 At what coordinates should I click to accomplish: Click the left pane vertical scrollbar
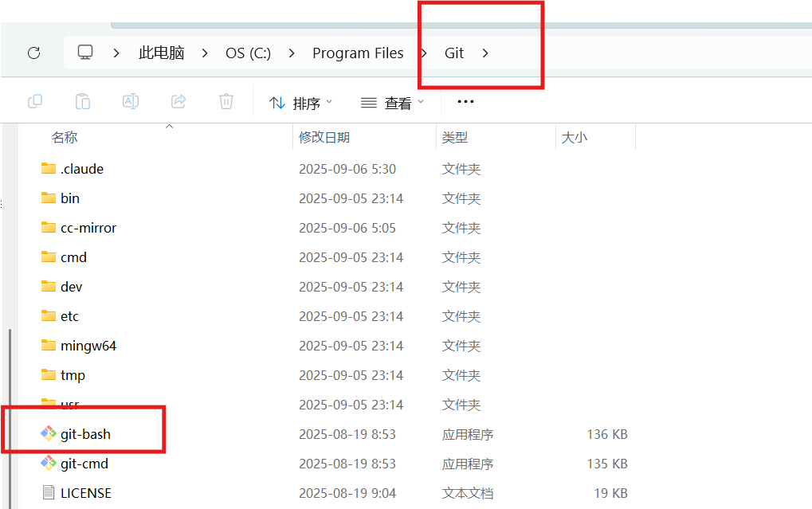point(10,418)
